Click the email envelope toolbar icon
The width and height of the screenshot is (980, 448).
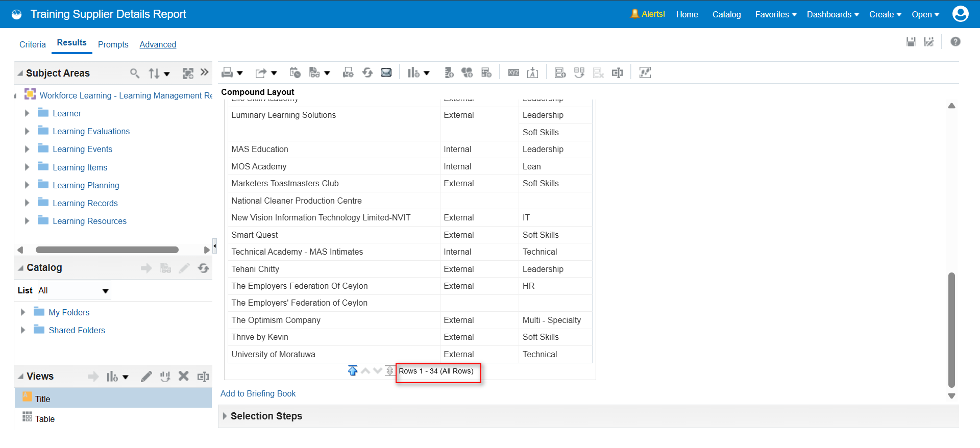(386, 73)
